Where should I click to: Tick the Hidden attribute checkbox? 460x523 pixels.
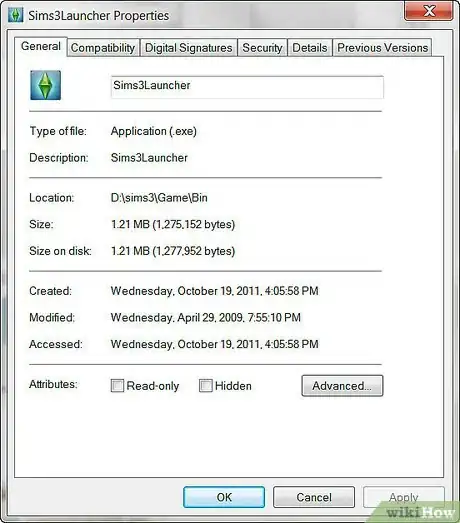[x=205, y=386]
